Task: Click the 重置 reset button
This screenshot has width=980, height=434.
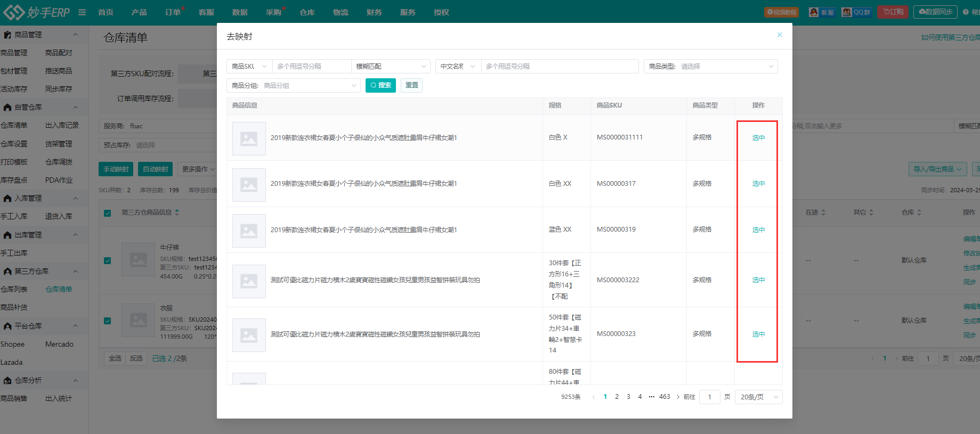Action: 411,85
